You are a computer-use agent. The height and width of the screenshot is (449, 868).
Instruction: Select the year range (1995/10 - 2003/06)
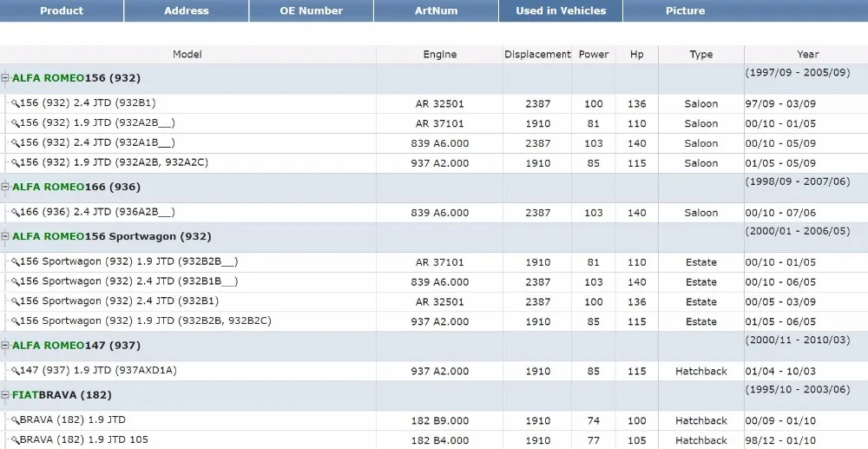point(798,389)
